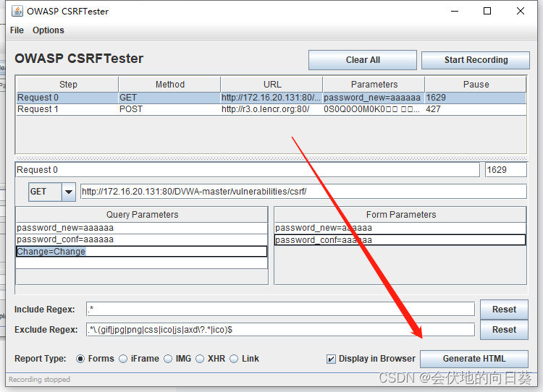Select the iFrame report type
The height and width of the screenshot is (392, 543).
139,359
